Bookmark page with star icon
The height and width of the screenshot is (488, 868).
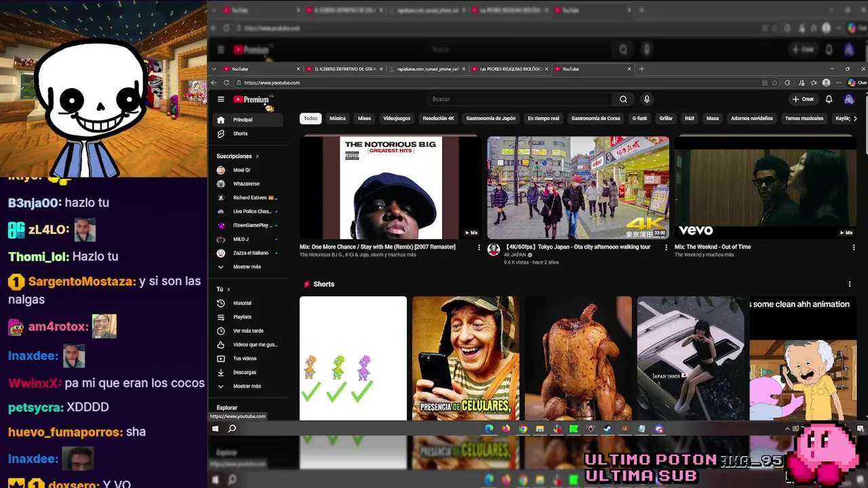[x=775, y=83]
